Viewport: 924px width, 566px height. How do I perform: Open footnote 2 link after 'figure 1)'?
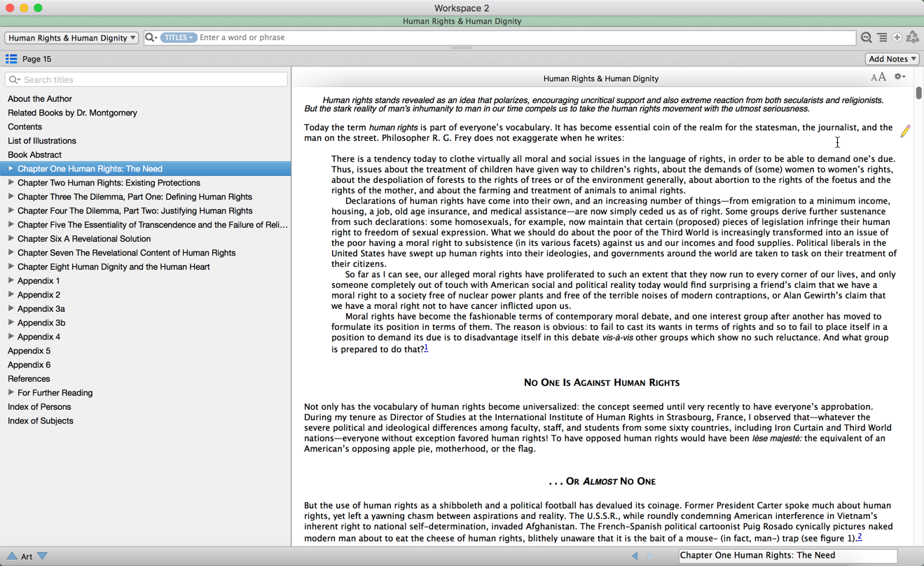click(x=860, y=537)
